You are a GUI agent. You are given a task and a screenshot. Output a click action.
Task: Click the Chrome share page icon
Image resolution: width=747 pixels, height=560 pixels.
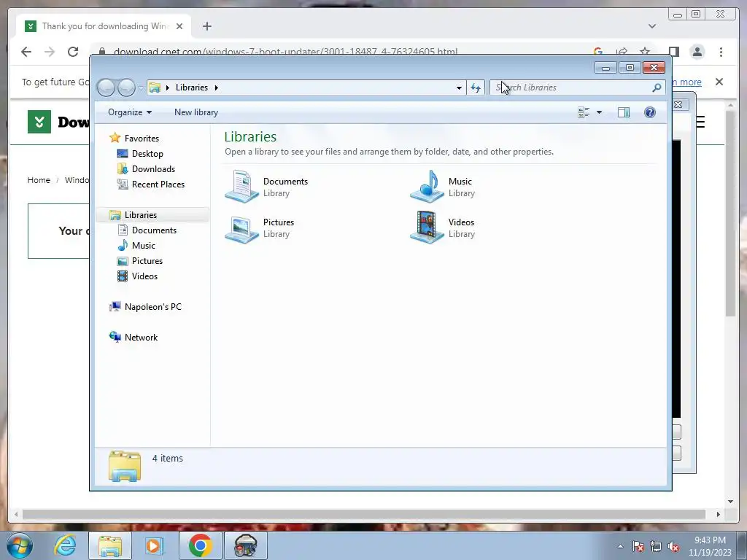click(622, 52)
